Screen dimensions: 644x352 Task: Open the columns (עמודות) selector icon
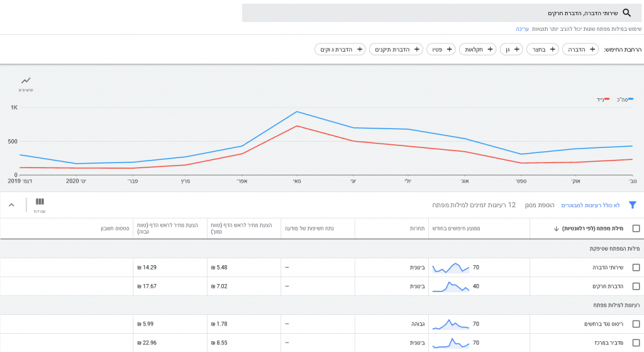click(40, 202)
